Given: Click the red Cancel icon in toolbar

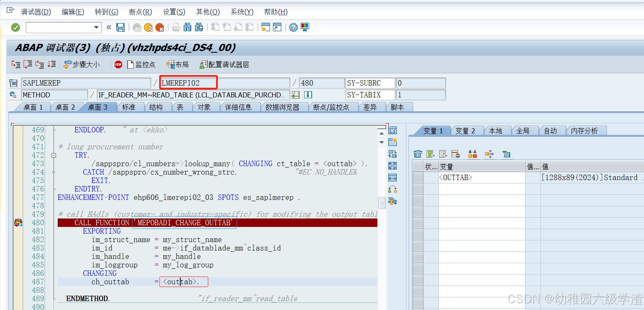Looking at the screenshot, I should tap(160, 27).
